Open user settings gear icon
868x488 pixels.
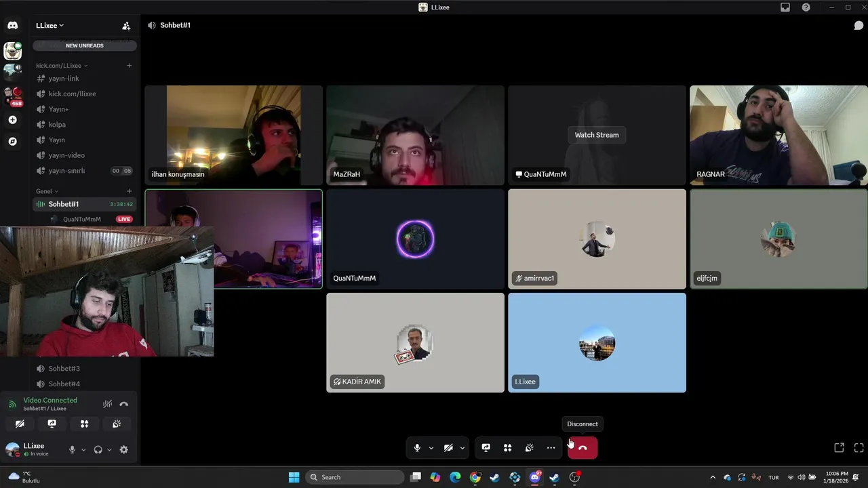click(123, 449)
